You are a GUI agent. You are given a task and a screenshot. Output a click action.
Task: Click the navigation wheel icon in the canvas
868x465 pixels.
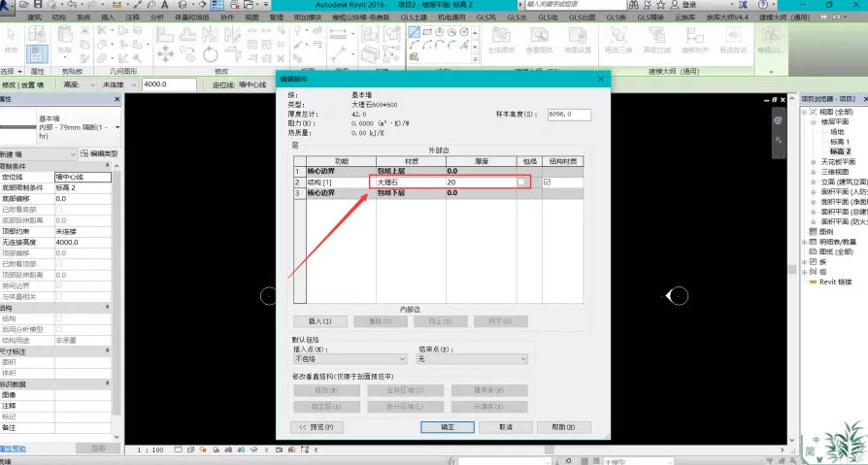(x=778, y=120)
